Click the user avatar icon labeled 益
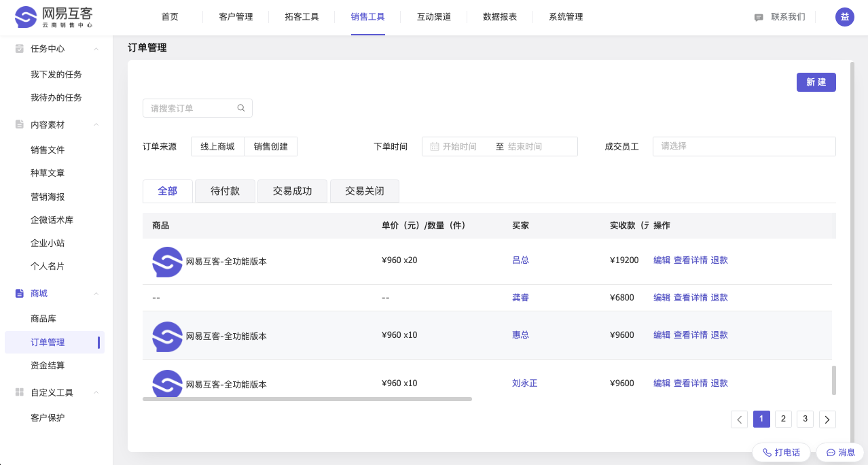The image size is (868, 465). point(844,17)
